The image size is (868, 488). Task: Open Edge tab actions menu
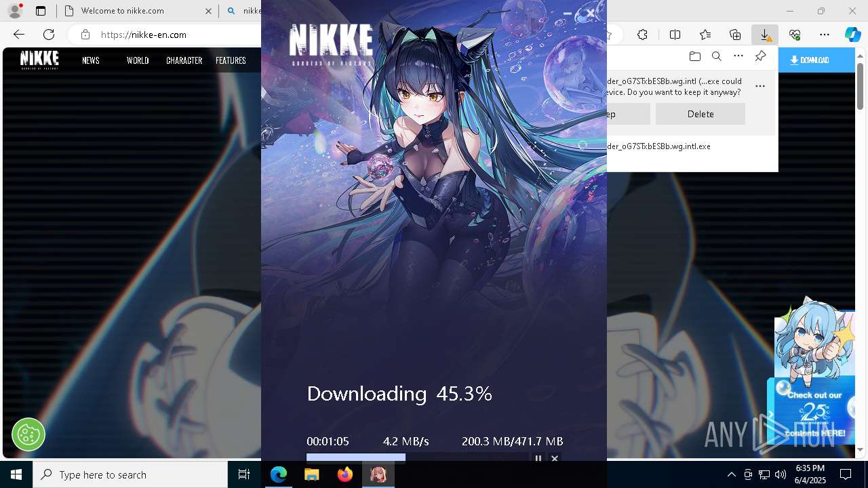(41, 11)
